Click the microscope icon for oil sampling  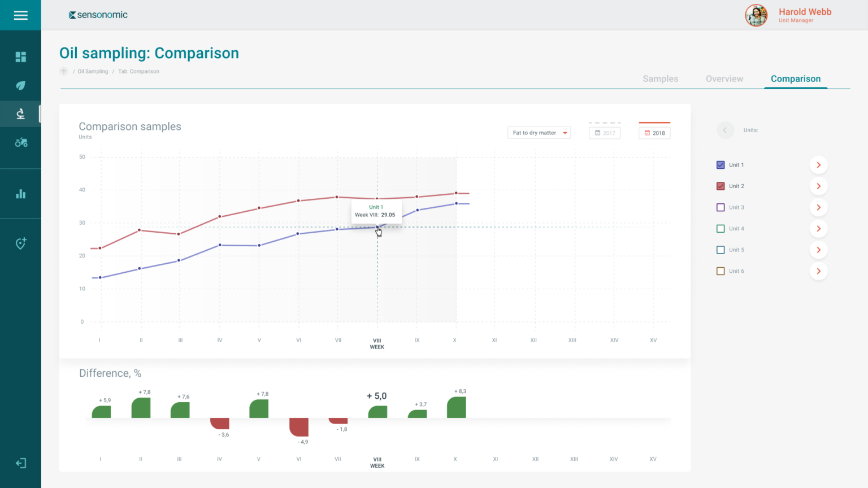[x=20, y=113]
